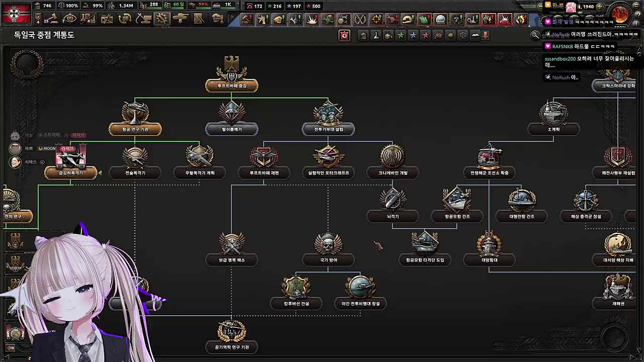The width and height of the screenshot is (644, 362).
Task: Click the 실험적인 로터크래프트 focus
Action: (328, 172)
